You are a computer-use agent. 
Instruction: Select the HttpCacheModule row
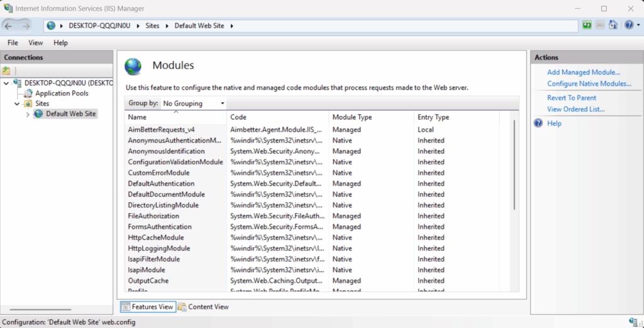pos(311,238)
